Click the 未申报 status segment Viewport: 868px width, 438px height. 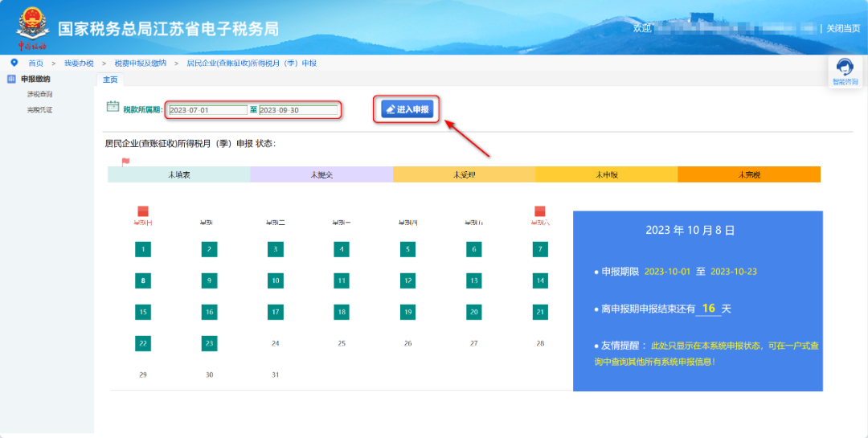pos(607,174)
